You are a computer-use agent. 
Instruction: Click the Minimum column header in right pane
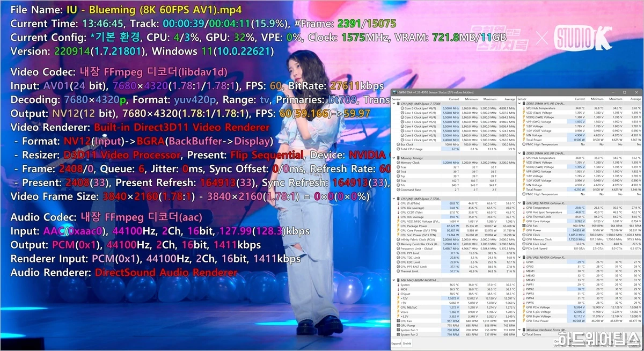tap(597, 99)
